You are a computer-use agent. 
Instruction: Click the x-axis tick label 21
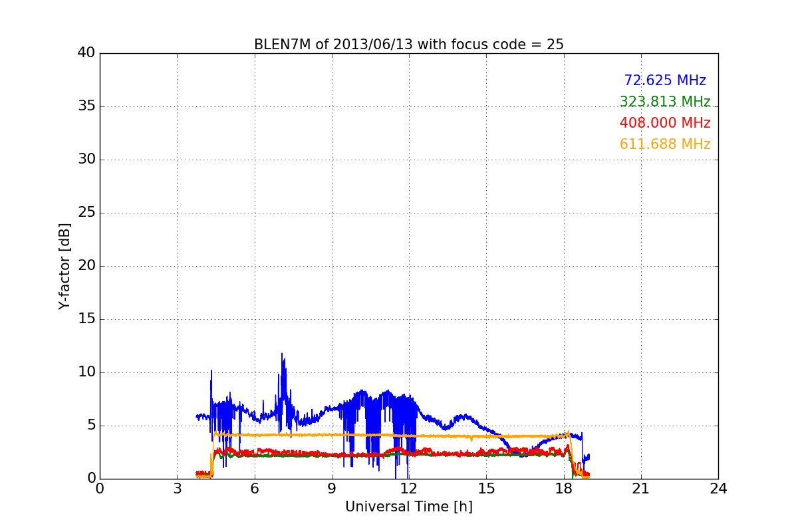pos(641,488)
